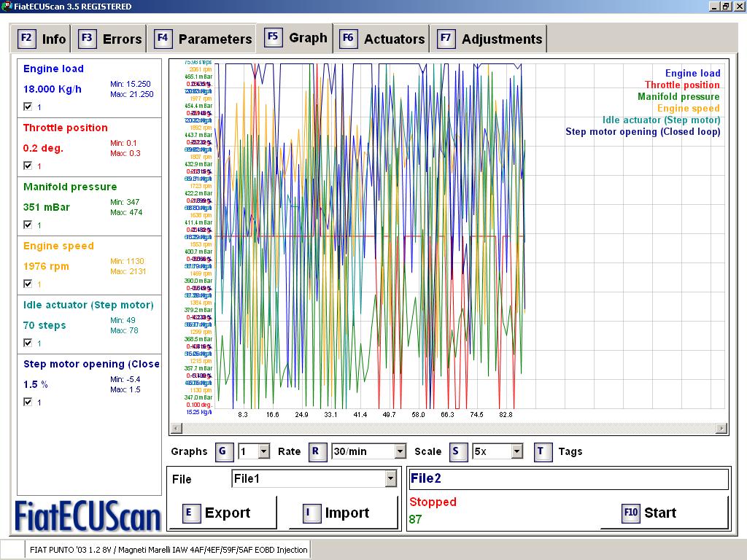
Task: Click the T shortcut icon for Tags
Action: pyautogui.click(x=541, y=451)
